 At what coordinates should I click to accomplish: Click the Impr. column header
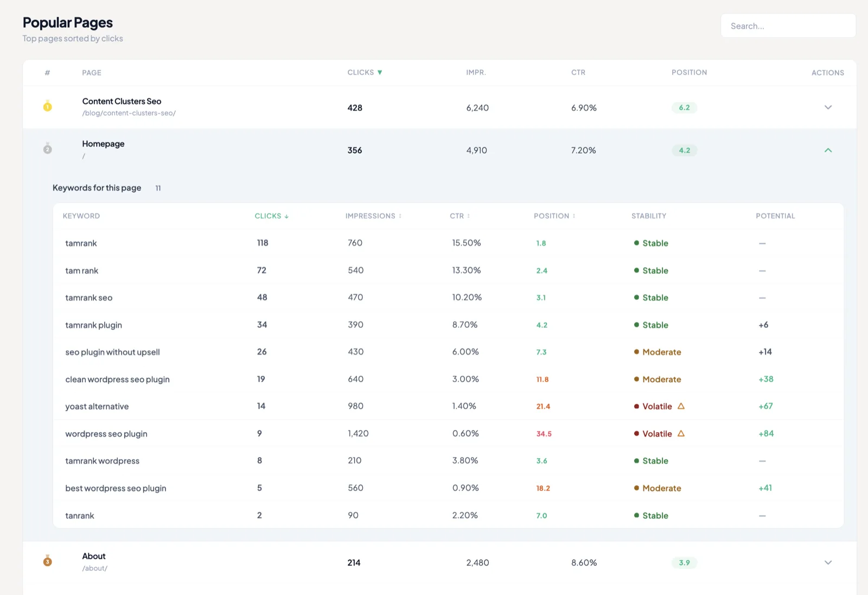(x=476, y=72)
